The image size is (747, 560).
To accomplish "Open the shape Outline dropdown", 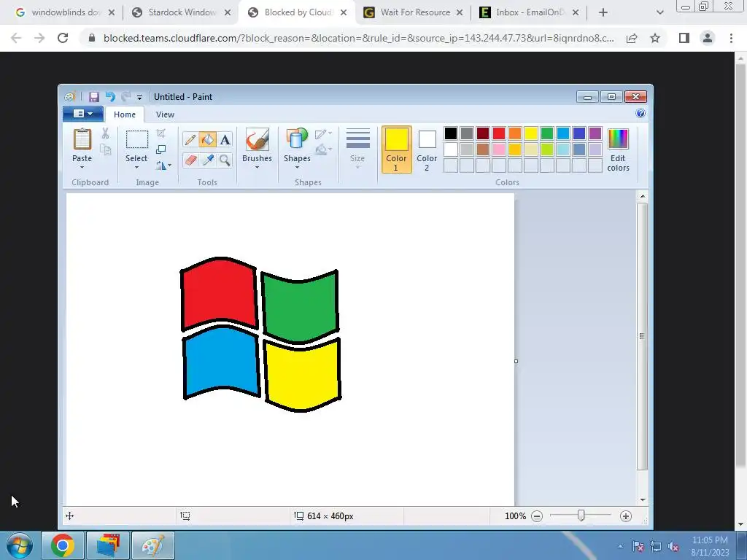I will (x=323, y=134).
